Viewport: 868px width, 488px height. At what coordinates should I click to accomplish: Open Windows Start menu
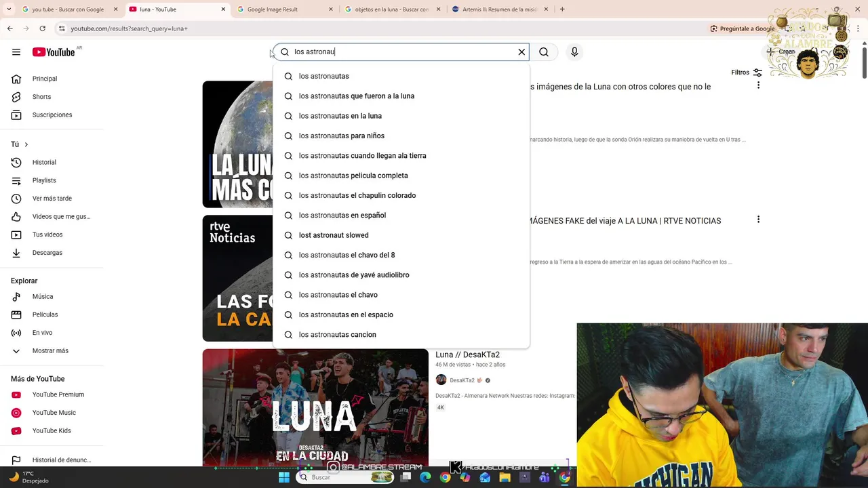284,477
